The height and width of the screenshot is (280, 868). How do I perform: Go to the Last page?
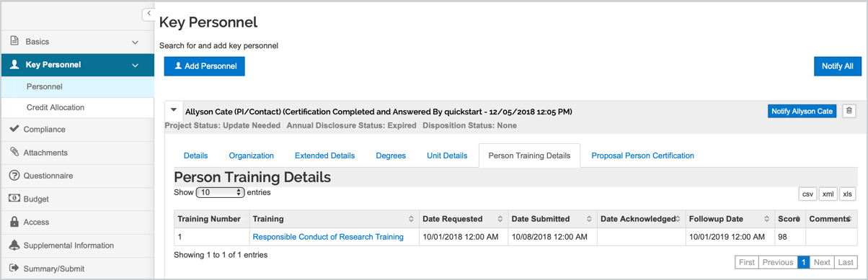pos(846,263)
